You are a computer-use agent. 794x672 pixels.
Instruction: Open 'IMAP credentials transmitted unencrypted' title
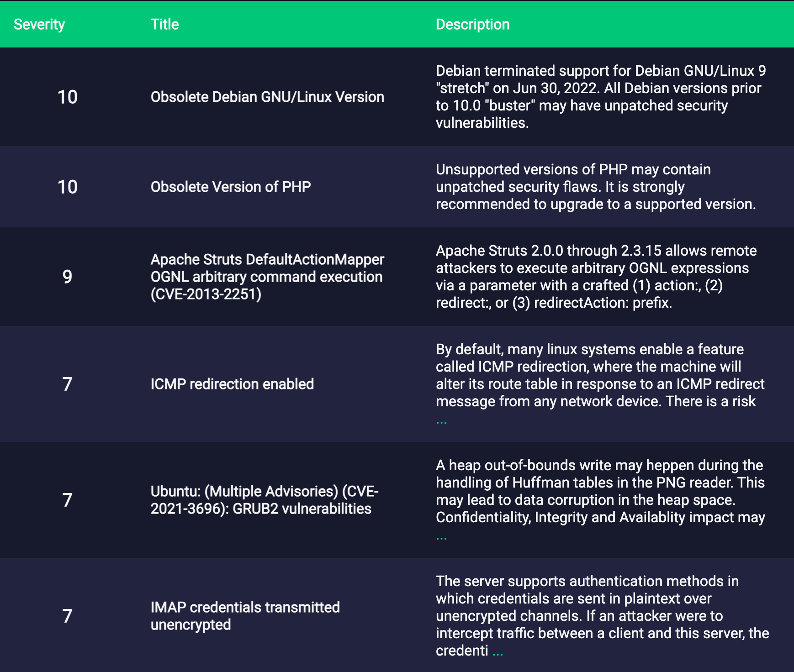(x=245, y=616)
